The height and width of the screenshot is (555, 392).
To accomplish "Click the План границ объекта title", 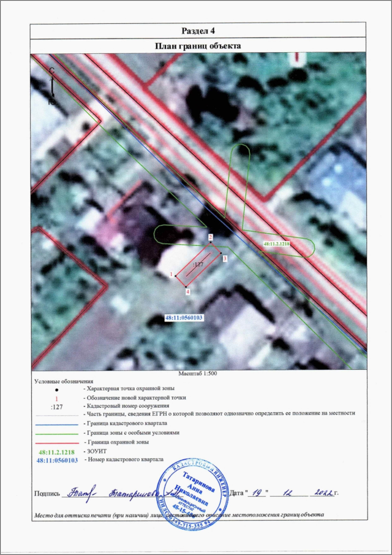I will 198,46.
